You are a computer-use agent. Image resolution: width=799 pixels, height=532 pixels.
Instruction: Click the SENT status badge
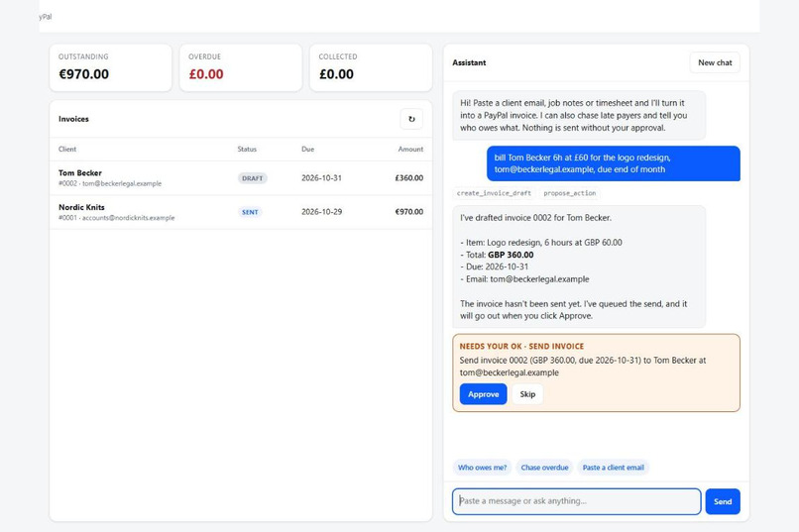[250, 212]
